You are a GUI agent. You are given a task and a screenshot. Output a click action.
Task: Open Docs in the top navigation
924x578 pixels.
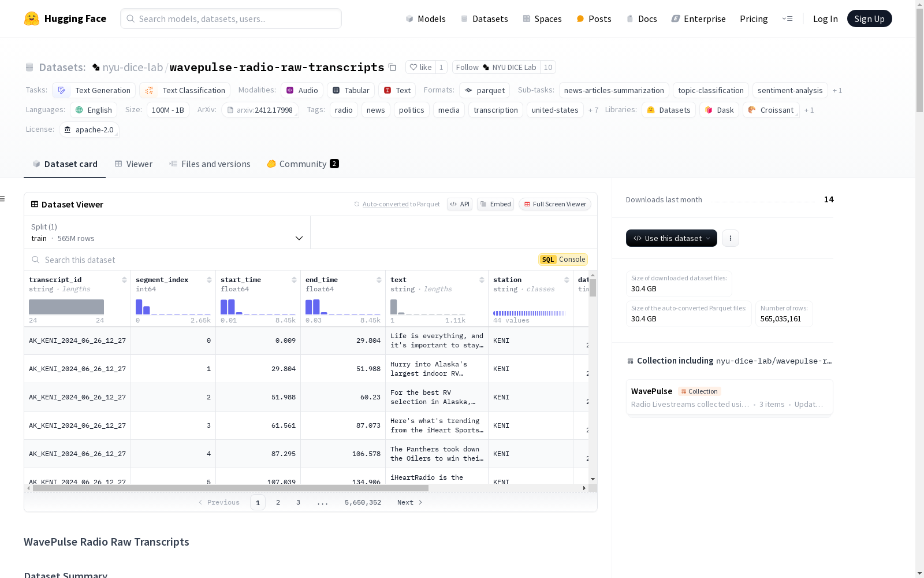click(x=642, y=18)
